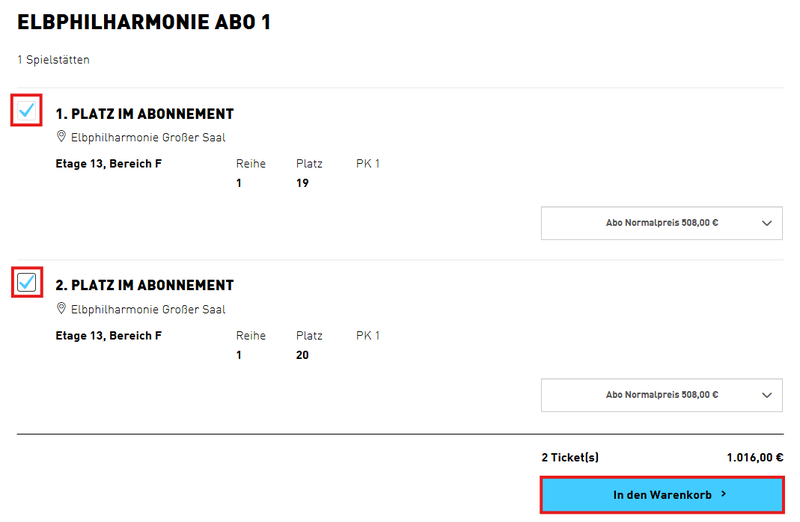This screenshot has height=522, width=800.
Task: Uncheck the 1. Platz im Abonnement checkbox
Action: coord(27,110)
